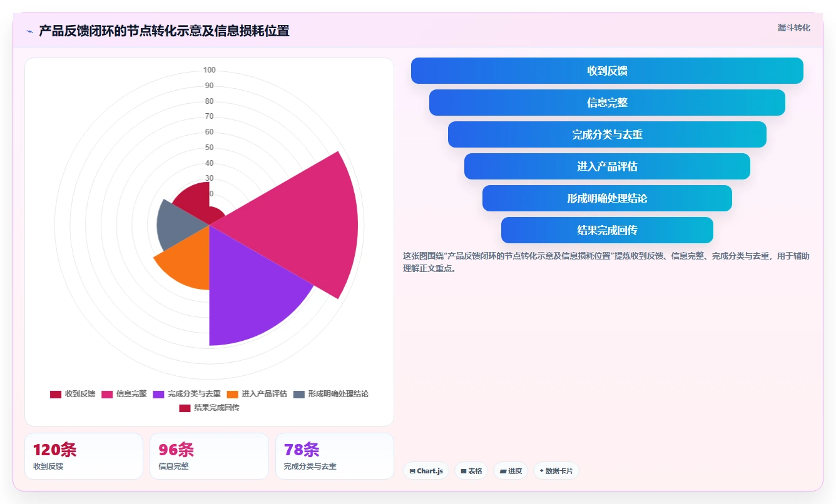Click the axis tick label 80
Viewport: 836px width, 504px height.
point(209,101)
